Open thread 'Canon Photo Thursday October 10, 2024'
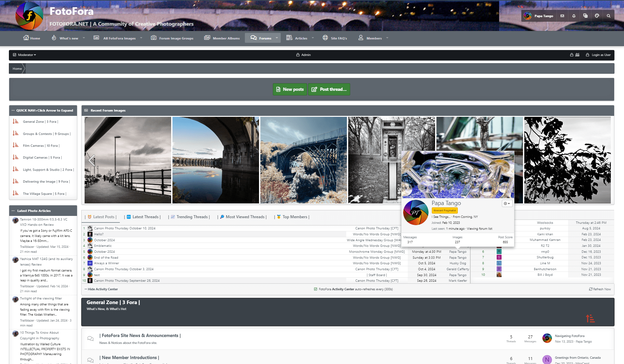 (x=124, y=228)
